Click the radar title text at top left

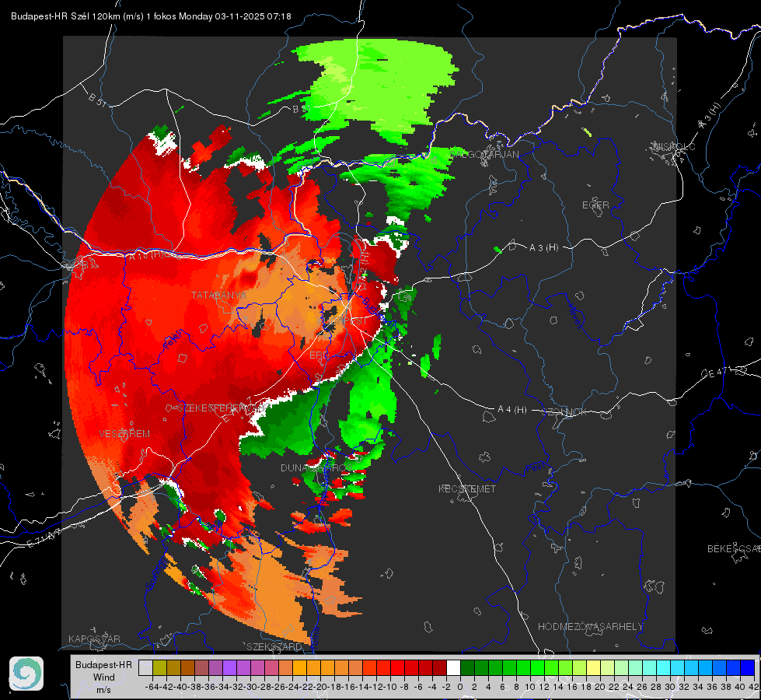(x=151, y=16)
